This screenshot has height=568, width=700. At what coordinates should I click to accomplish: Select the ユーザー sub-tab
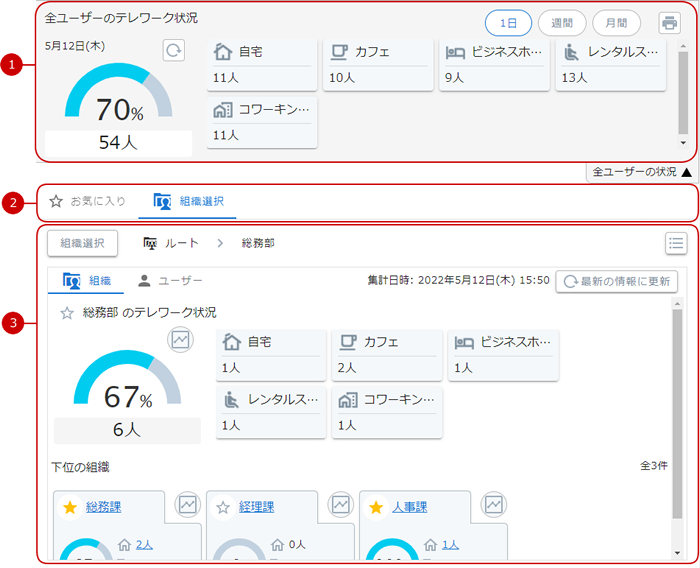pyautogui.click(x=170, y=281)
